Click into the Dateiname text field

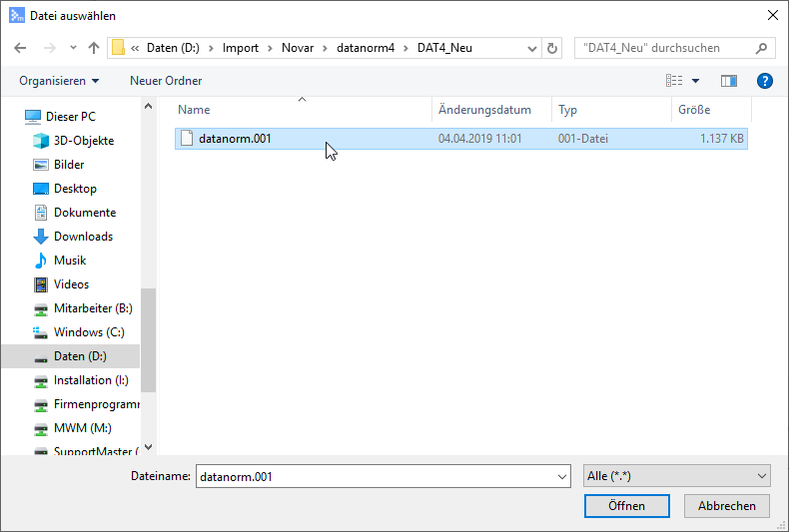(x=375, y=476)
